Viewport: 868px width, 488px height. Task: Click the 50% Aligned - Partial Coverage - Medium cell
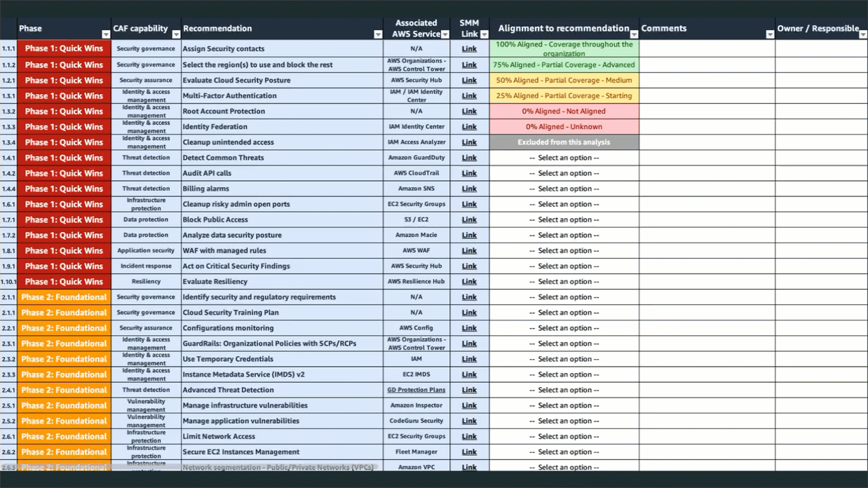click(564, 80)
